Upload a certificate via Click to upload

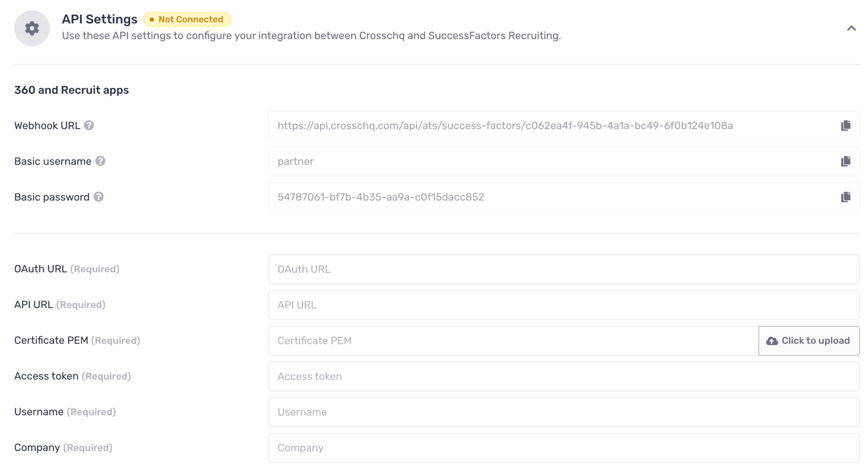(x=809, y=340)
